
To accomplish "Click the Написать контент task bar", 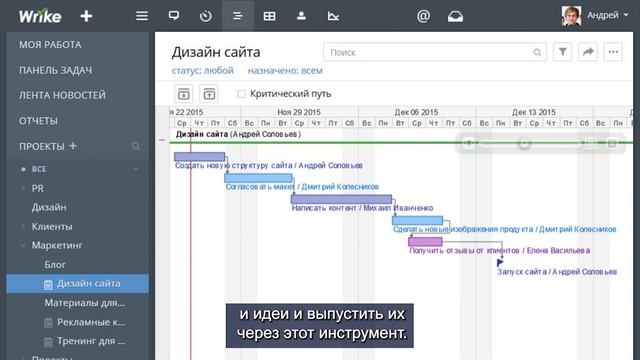I will (x=341, y=199).
